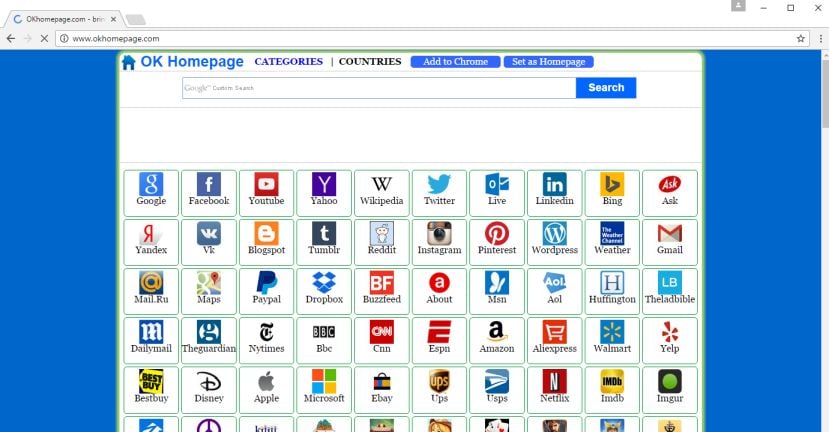Open the Vk tile
Image resolution: width=829 pixels, height=432 pixels.
tap(209, 242)
